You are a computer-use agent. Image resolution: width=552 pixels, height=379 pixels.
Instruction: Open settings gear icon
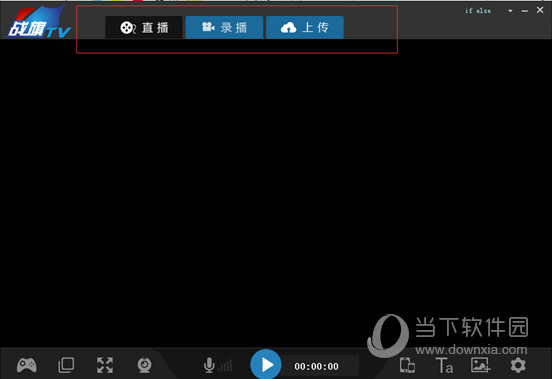coord(518,365)
